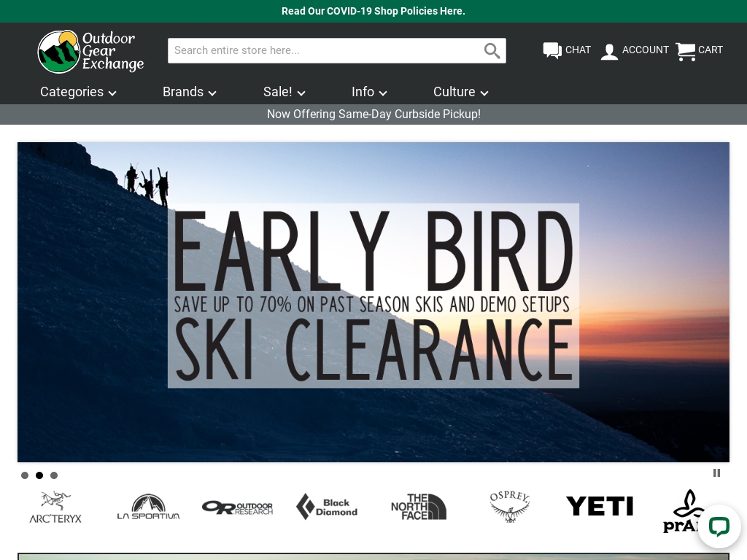View the shopping Cart icon
Screen dimensions: 747x560
pyautogui.click(x=686, y=52)
